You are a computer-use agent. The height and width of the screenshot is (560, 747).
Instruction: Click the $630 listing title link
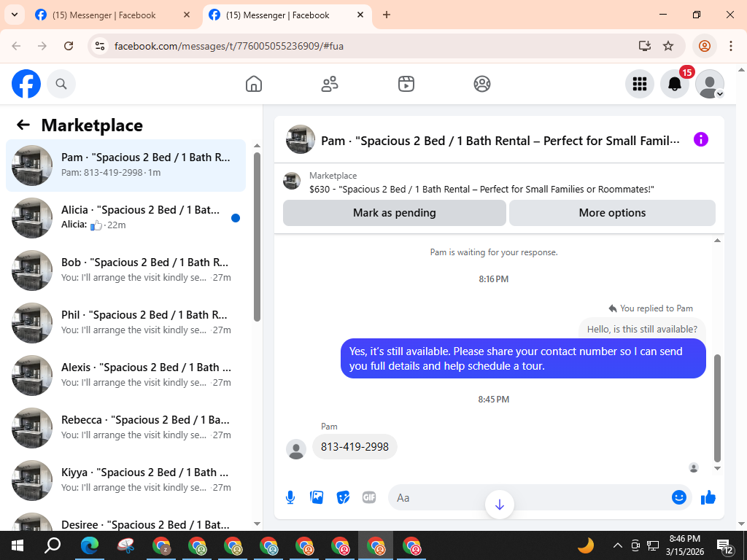481,189
